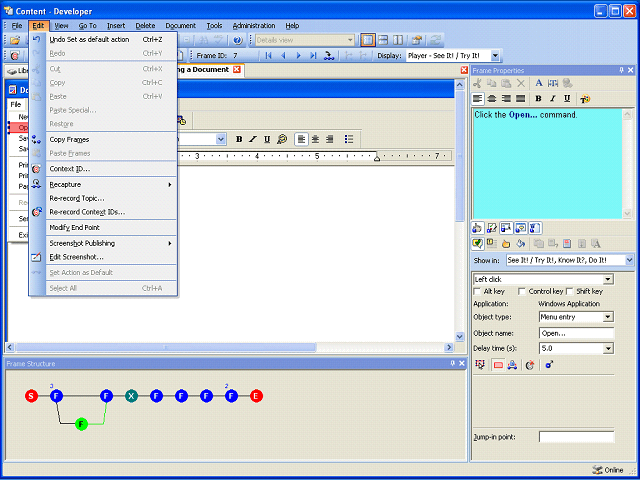
Task: Jump to the first frame arrow icon
Action: coord(268,56)
